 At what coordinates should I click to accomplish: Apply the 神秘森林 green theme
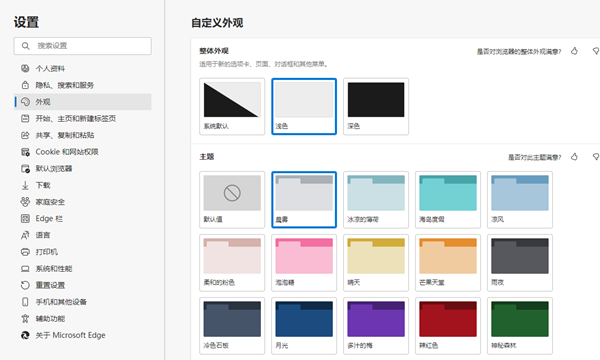(x=520, y=326)
